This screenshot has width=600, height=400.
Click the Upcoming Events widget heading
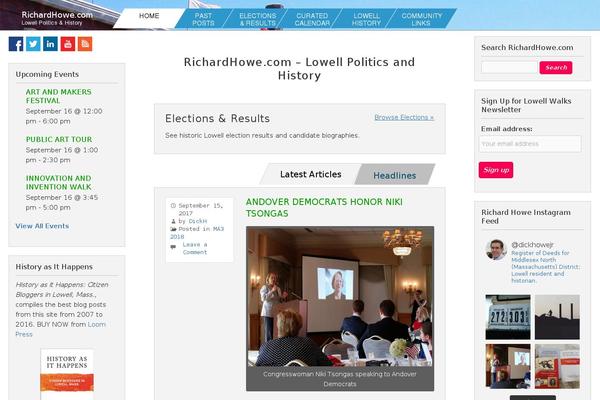[x=47, y=74]
